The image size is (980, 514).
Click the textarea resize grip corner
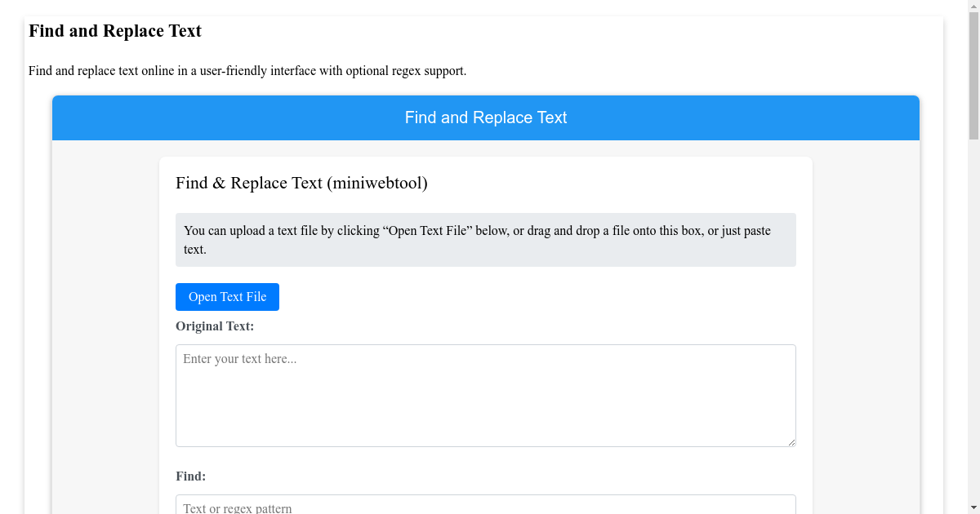point(791,442)
